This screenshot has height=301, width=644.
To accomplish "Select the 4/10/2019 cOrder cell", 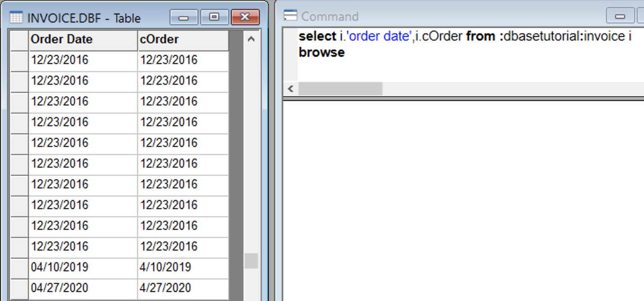I will pos(183,267).
